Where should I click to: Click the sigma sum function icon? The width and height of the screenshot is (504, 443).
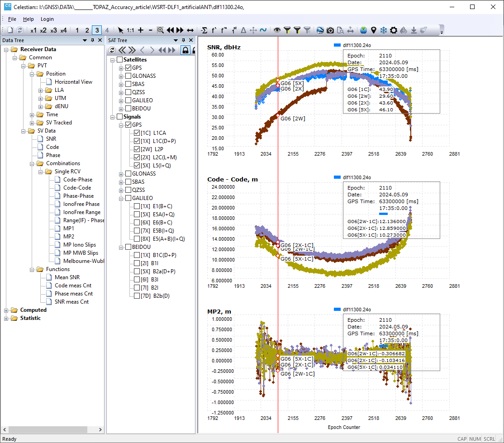click(x=204, y=30)
